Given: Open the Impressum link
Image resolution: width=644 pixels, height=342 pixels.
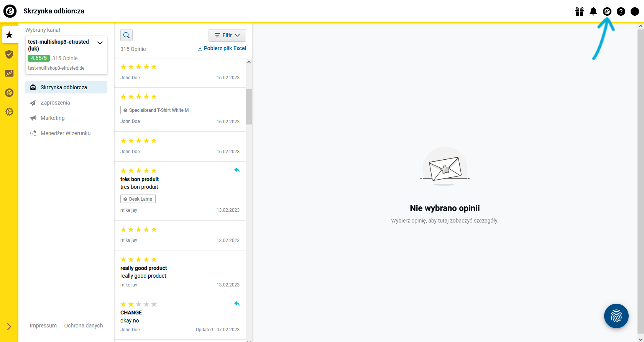Looking at the screenshot, I should [43, 326].
